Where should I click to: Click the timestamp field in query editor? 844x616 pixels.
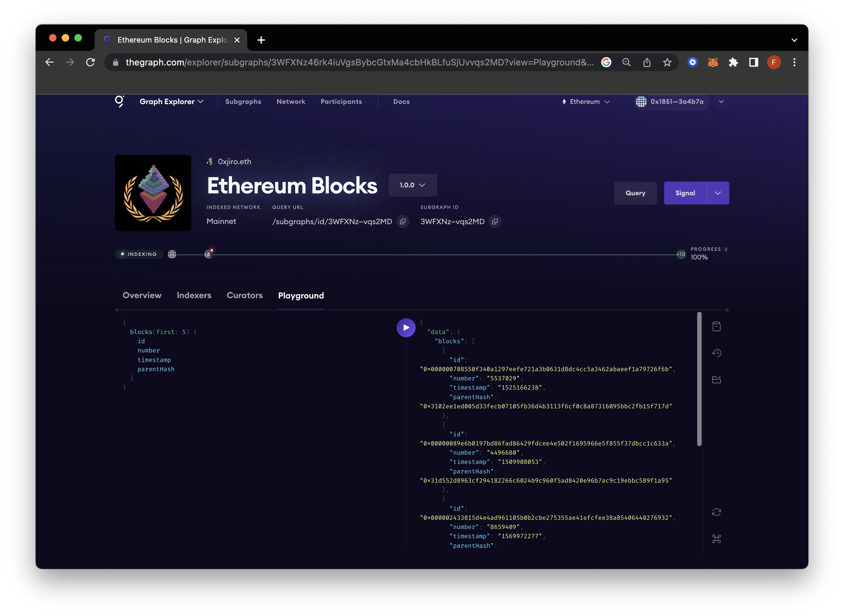pos(154,360)
